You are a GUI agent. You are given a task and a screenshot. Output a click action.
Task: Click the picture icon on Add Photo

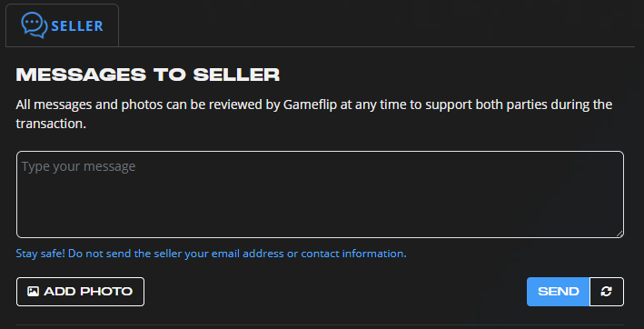point(33,292)
